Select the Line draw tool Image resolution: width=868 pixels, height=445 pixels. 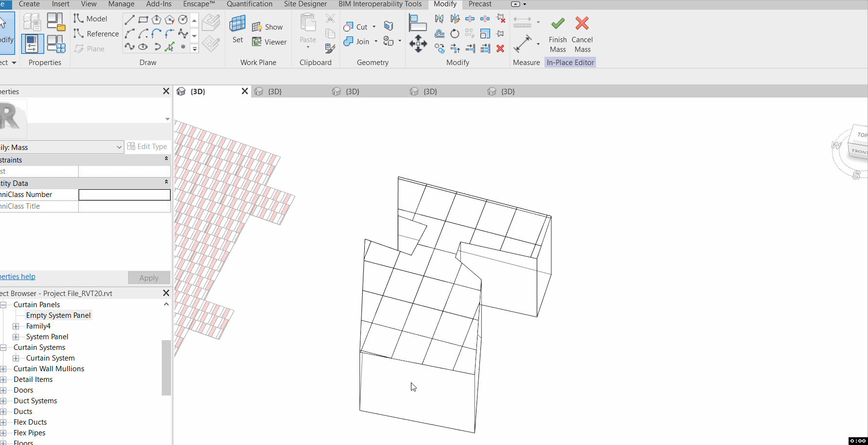point(129,18)
